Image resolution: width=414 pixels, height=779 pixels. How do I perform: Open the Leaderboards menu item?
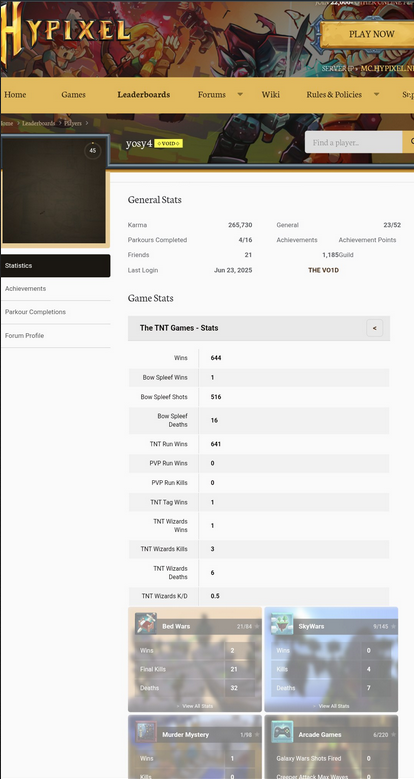[144, 94]
